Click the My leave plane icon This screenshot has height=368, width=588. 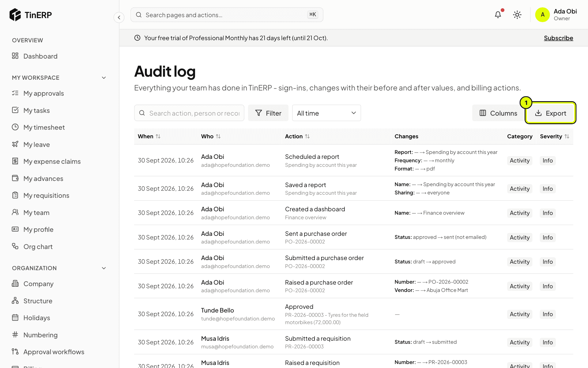tap(15, 144)
